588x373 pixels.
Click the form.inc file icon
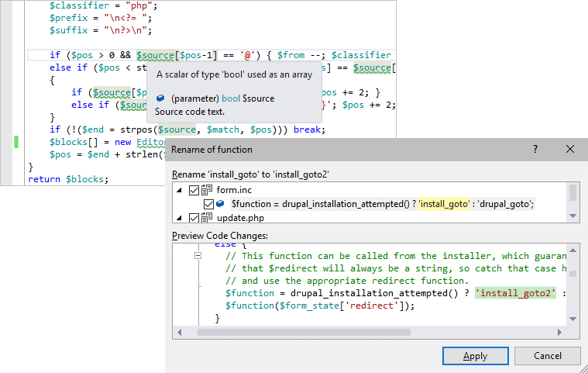(207, 190)
